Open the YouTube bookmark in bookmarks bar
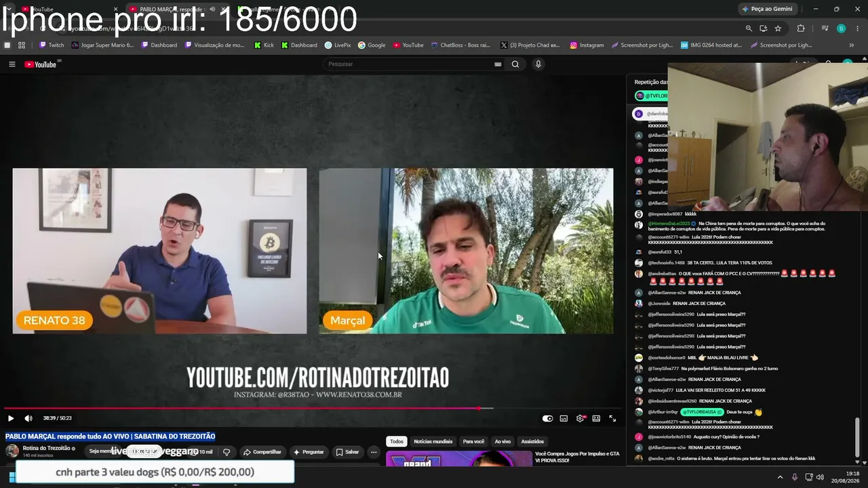868x488 pixels. 408,45
